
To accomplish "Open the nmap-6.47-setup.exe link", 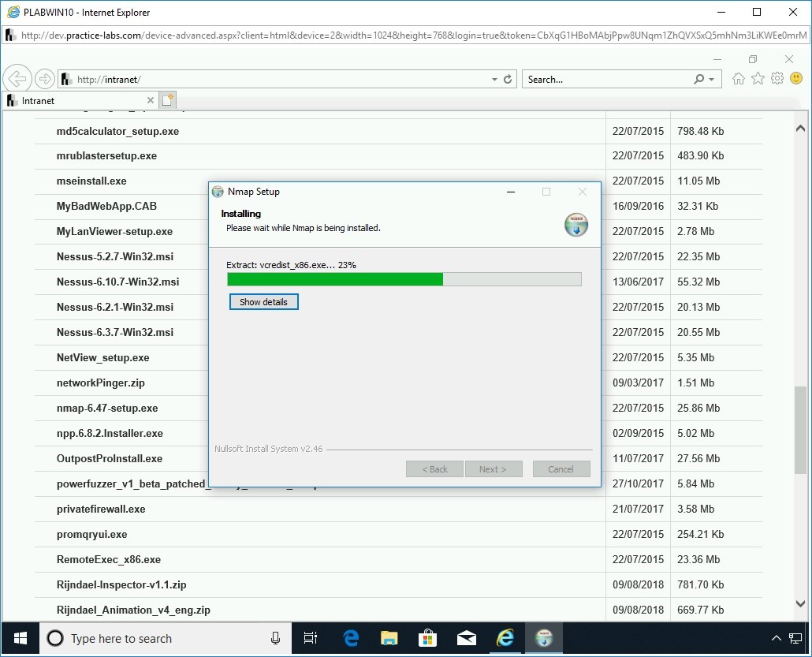I will click(107, 408).
